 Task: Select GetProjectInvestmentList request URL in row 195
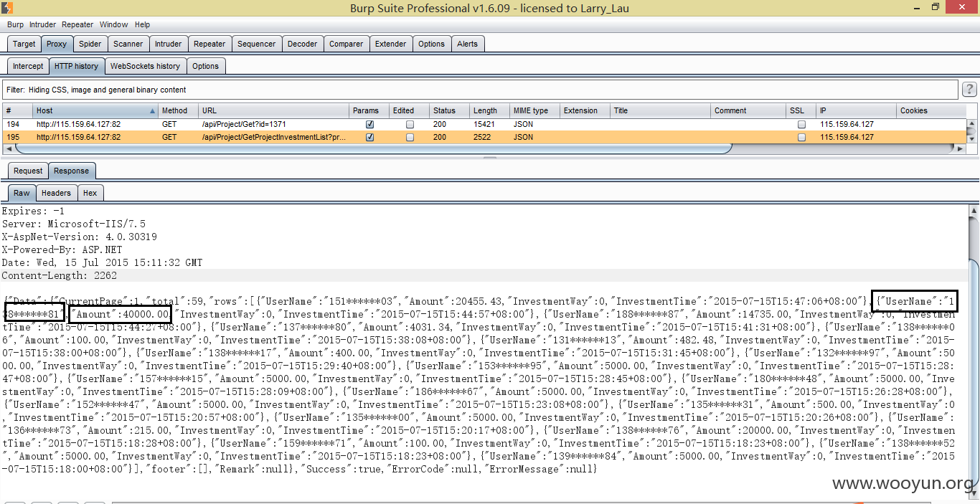click(x=273, y=137)
